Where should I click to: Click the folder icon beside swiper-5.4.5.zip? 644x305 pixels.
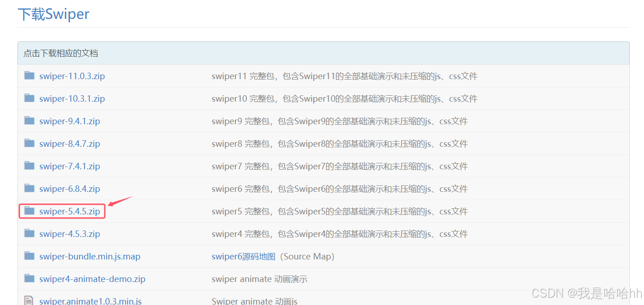click(29, 211)
